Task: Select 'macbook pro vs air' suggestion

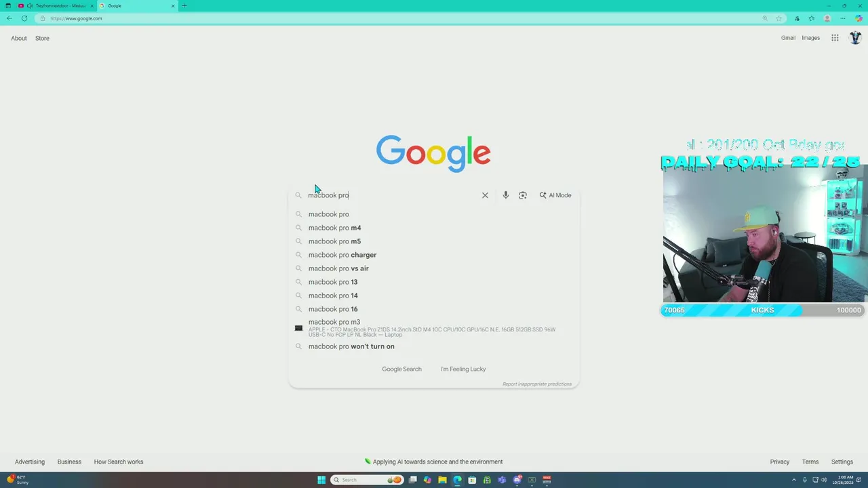Action: (434, 268)
